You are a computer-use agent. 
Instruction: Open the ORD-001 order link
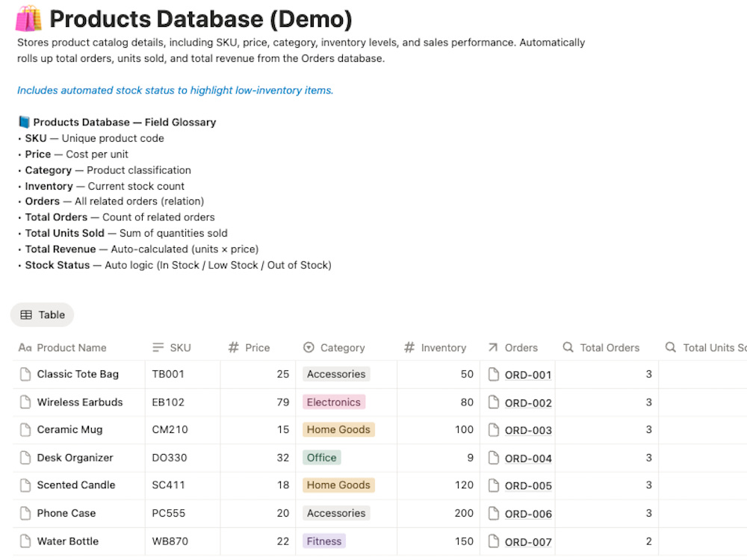point(528,375)
